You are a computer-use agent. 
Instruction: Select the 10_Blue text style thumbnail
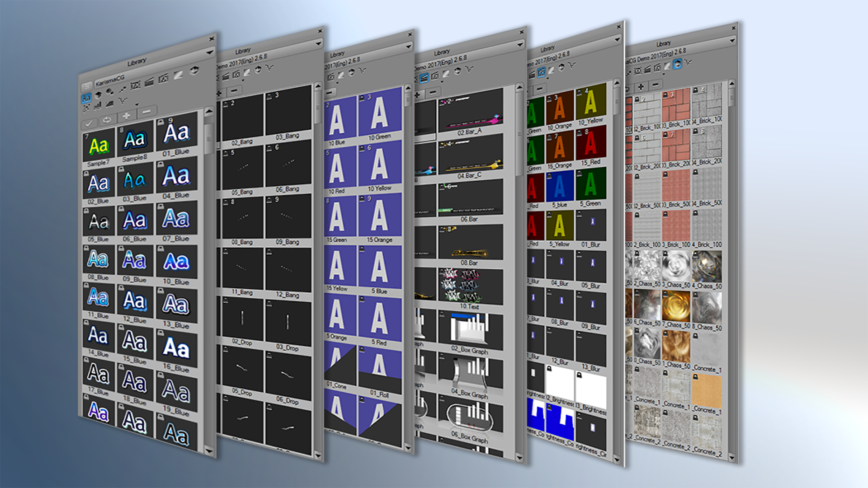[176, 261]
